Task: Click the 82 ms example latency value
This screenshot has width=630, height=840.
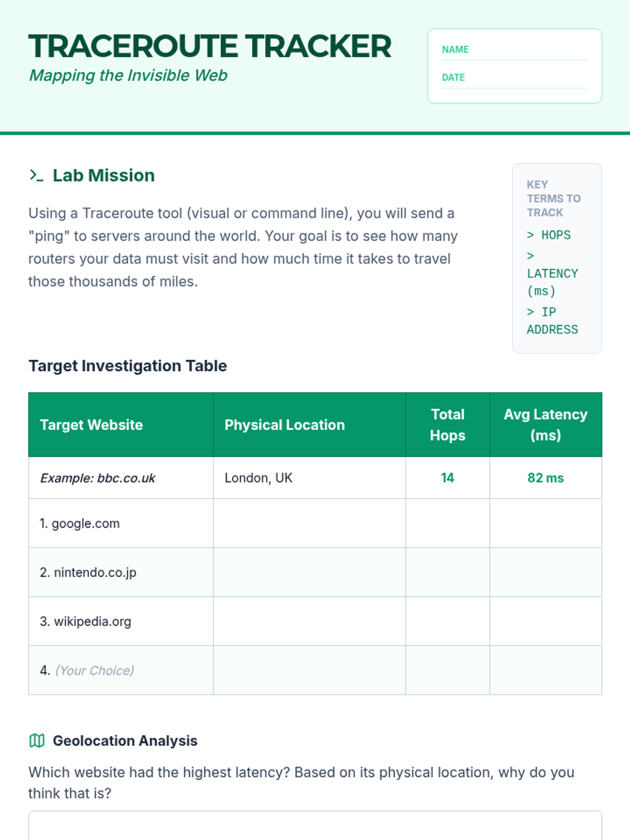Action: 545,478
